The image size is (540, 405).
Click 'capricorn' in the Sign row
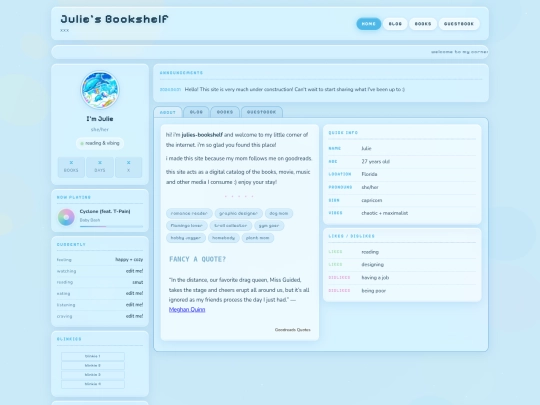372,200
